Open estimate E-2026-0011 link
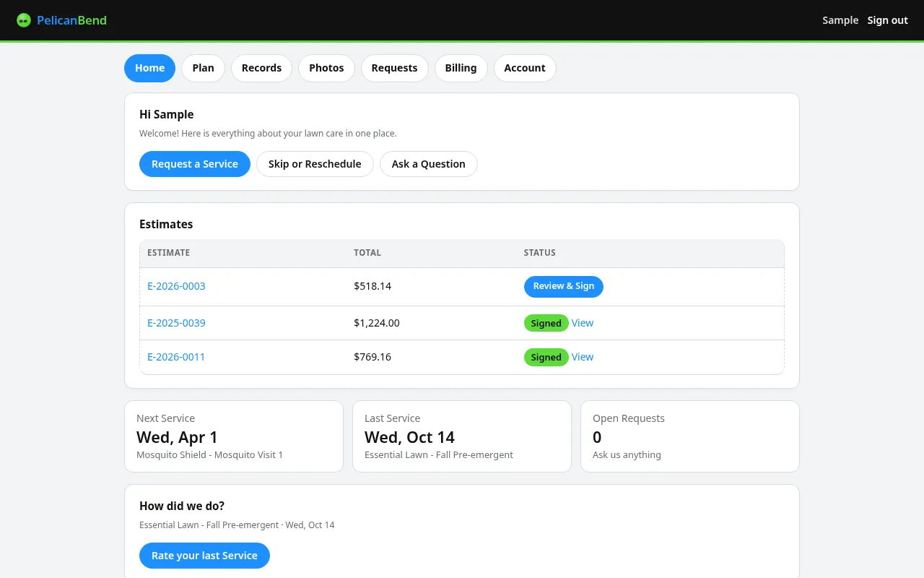The height and width of the screenshot is (578, 924). [x=176, y=357]
